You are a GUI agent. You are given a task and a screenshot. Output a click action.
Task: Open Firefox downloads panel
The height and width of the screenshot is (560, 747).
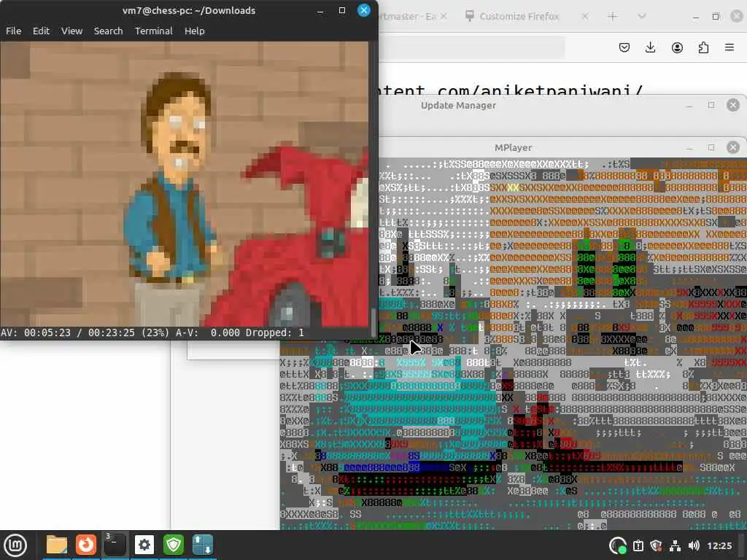[650, 47]
